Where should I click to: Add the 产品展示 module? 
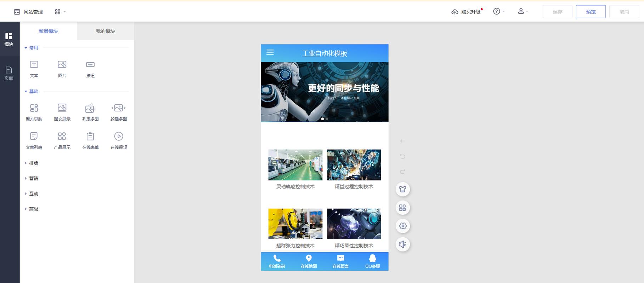click(x=62, y=141)
